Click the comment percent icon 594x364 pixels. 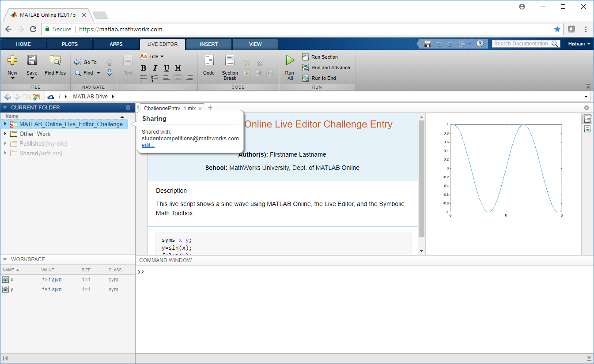[247, 63]
